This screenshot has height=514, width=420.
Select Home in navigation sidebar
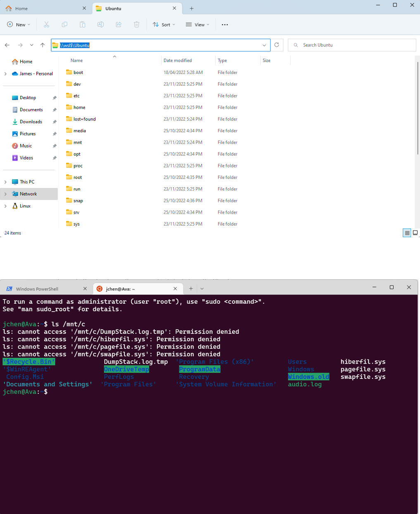tap(26, 62)
